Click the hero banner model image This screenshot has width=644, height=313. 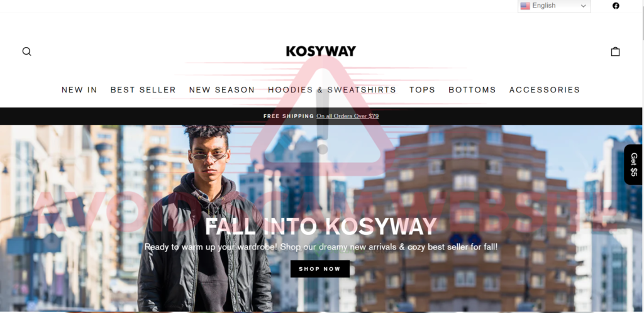click(204, 218)
